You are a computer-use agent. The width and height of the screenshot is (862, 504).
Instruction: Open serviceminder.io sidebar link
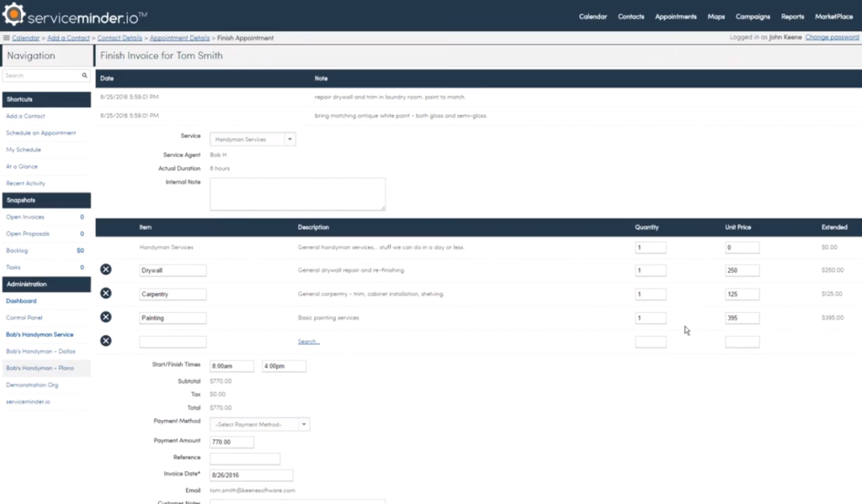pyautogui.click(x=28, y=402)
